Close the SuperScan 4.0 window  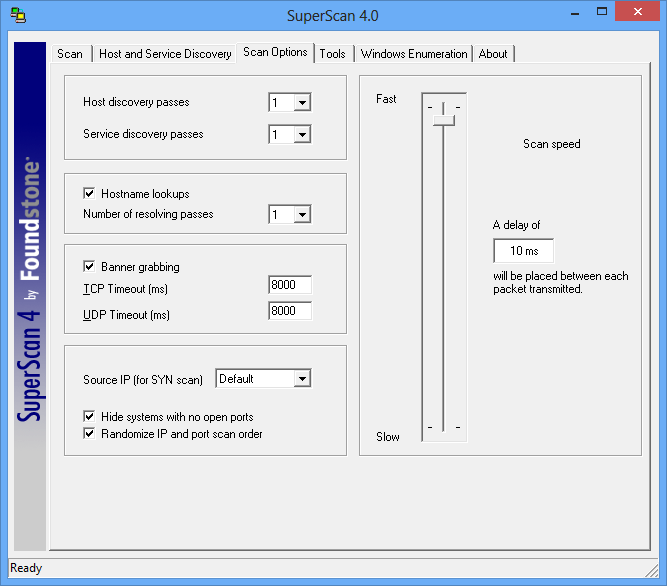(x=637, y=11)
